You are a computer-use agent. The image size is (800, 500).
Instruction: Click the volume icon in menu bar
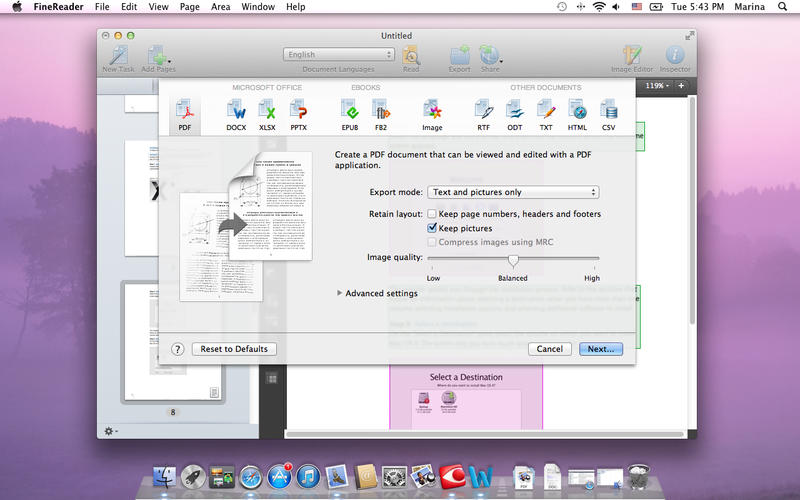coord(616,7)
